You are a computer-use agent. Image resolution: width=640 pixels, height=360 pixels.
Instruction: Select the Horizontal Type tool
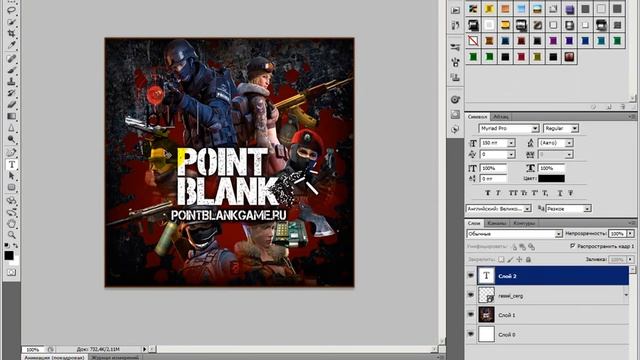(x=11, y=164)
